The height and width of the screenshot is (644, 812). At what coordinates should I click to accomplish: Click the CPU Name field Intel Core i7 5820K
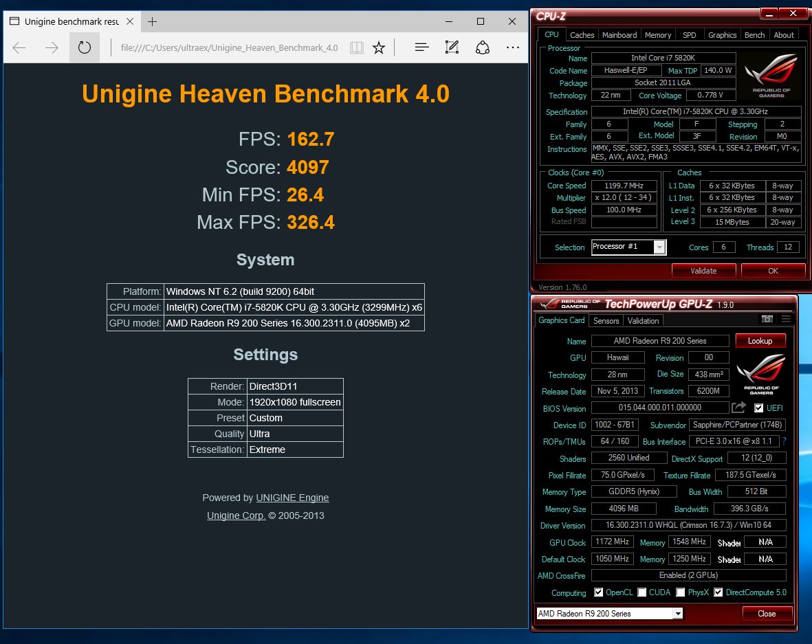[663, 58]
